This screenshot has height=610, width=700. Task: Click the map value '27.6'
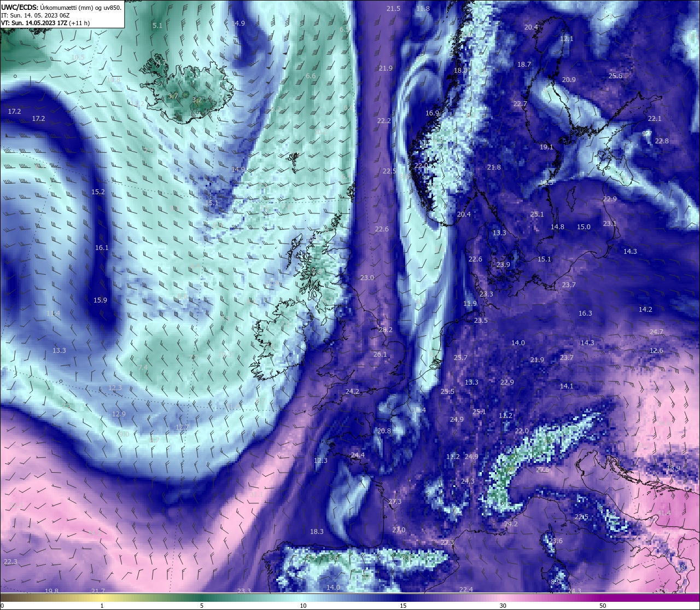pyautogui.click(x=542, y=470)
